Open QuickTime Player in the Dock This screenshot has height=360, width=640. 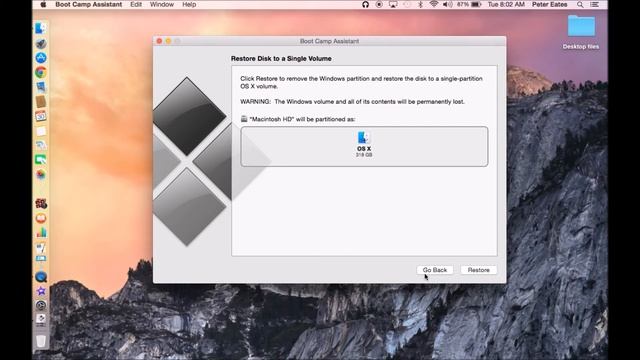pyautogui.click(x=41, y=277)
